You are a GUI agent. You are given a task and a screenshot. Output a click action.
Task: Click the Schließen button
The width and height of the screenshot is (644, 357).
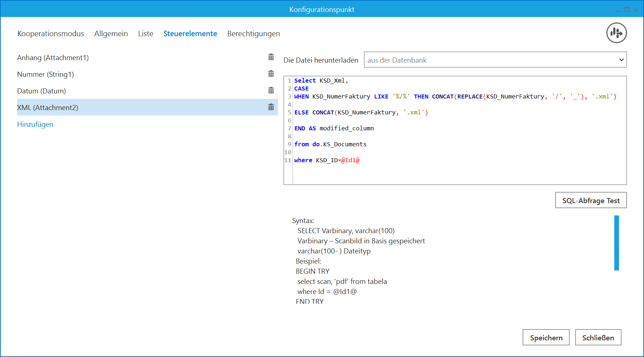tap(598, 337)
